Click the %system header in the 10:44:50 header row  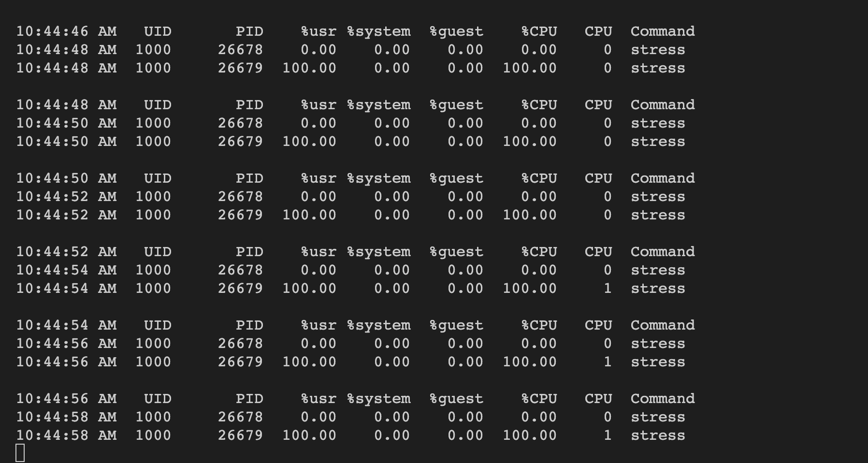[378, 178]
